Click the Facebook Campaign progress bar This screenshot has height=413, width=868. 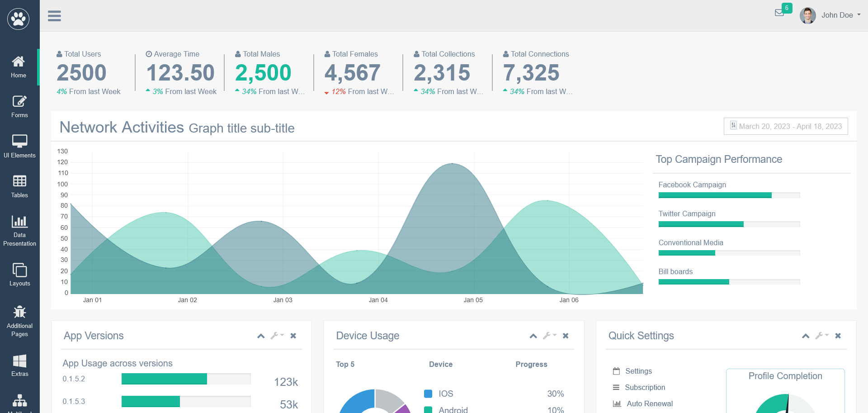pos(729,195)
